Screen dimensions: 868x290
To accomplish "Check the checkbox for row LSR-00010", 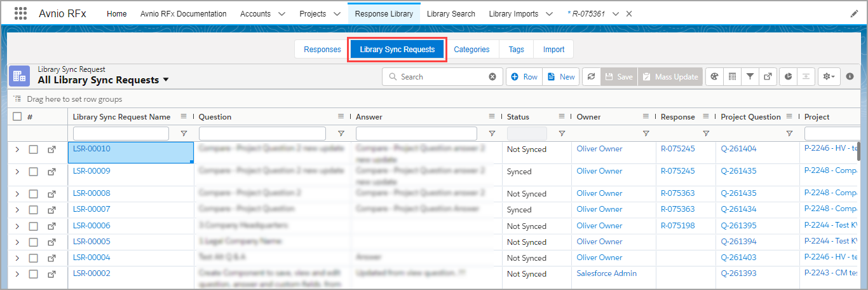I will (34, 149).
